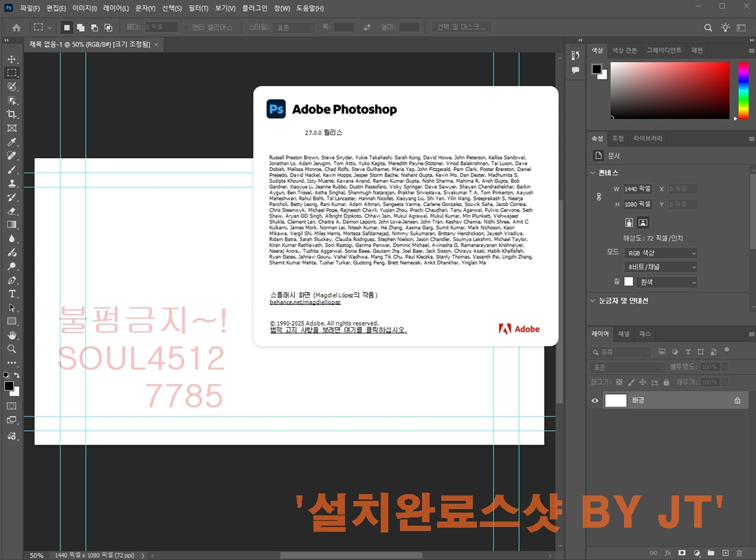Click the rainbow hue slider strip

(743, 89)
